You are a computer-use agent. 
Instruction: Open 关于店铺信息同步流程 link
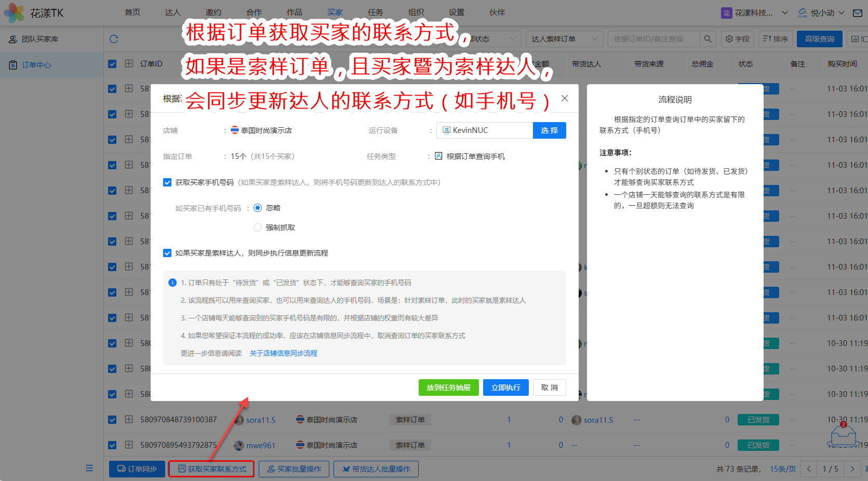(x=283, y=353)
